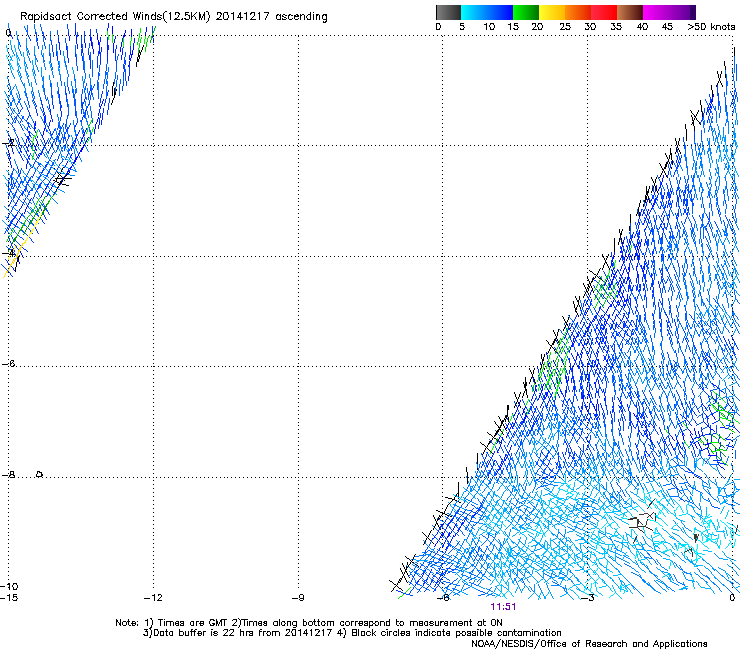Screen dimensions: 740x650
Task: Click the latitude axis label '-10'
Action: (x=9, y=586)
